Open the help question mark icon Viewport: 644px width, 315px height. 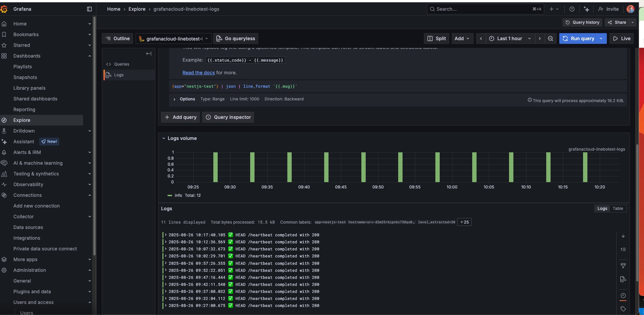(572, 9)
